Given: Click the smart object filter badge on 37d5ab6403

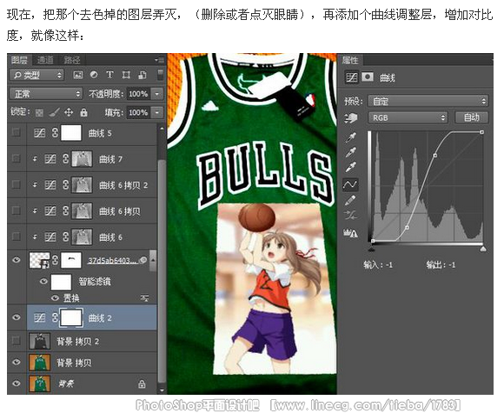Looking at the screenshot, I should pos(143,260).
